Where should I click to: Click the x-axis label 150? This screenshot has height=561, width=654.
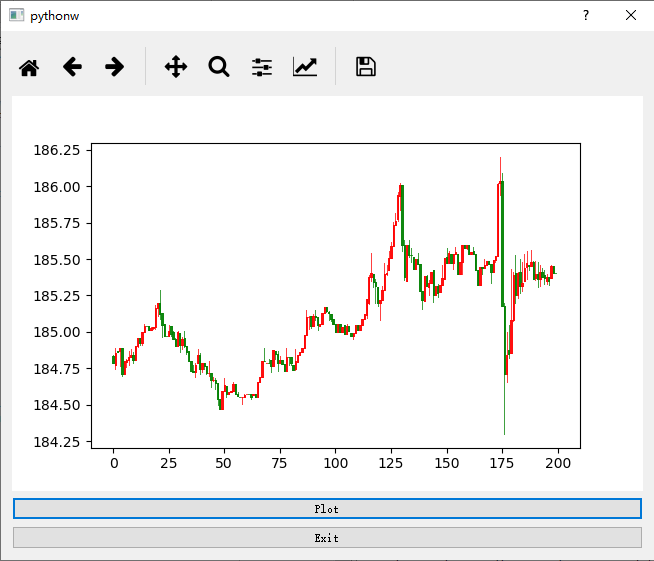tap(447, 463)
